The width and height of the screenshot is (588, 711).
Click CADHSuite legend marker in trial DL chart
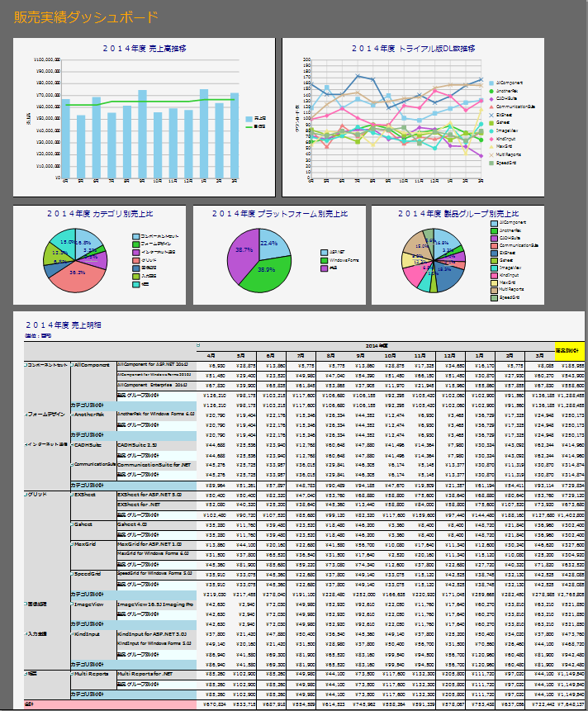(491, 99)
